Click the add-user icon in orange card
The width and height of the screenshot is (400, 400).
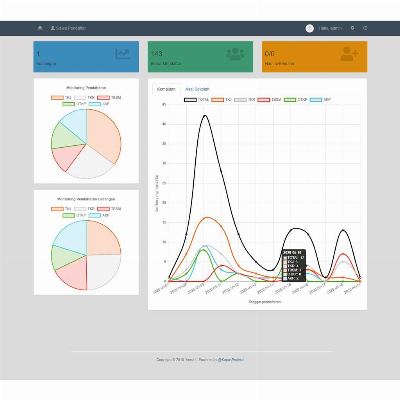[349, 54]
